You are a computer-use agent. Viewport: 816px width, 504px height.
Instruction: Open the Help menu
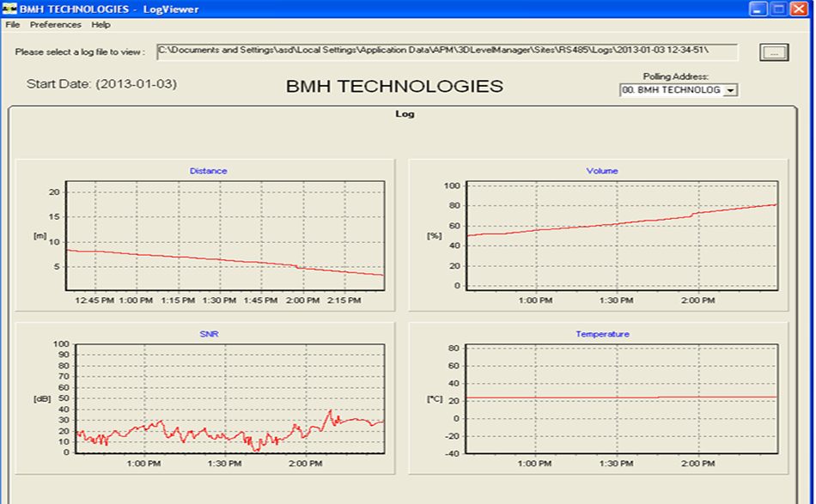click(100, 24)
